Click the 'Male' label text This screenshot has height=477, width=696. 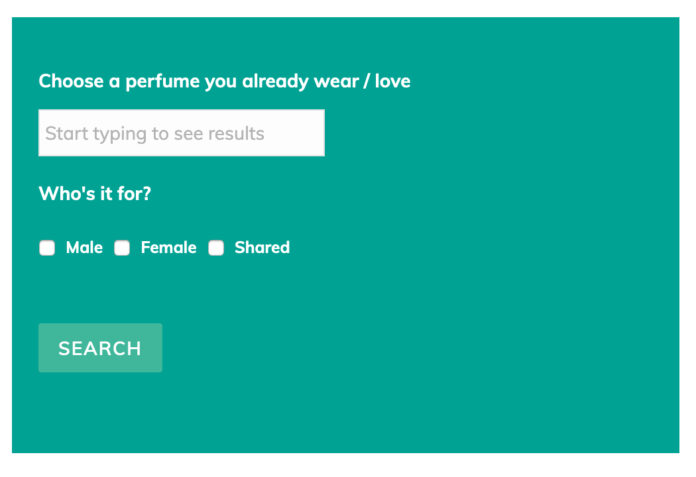[84, 248]
